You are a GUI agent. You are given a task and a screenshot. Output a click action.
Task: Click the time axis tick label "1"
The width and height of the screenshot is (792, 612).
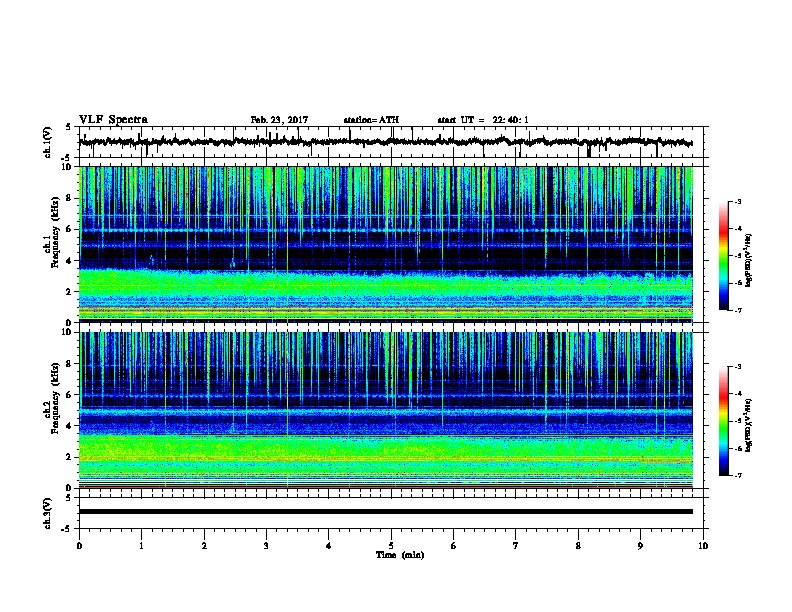[x=141, y=546]
